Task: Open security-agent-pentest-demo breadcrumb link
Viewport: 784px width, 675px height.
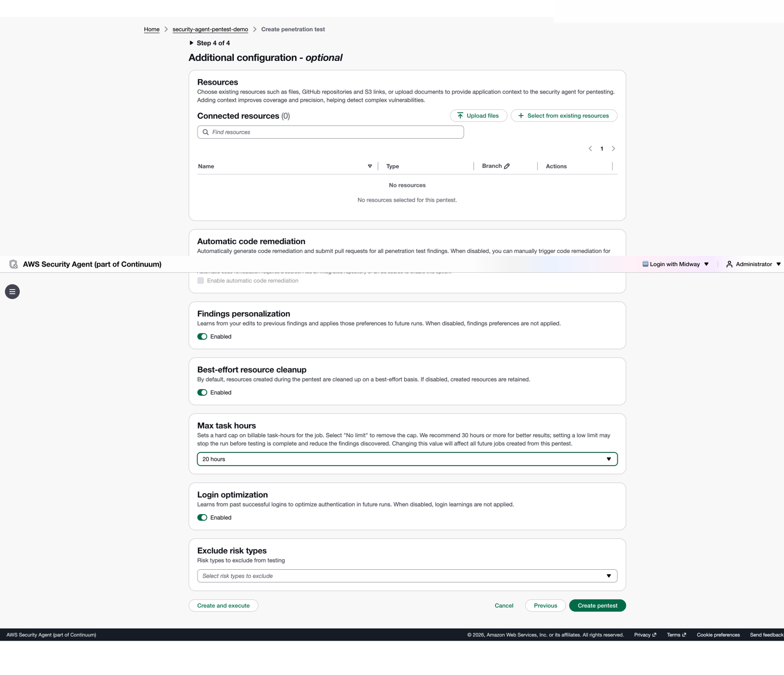Action: pos(210,29)
